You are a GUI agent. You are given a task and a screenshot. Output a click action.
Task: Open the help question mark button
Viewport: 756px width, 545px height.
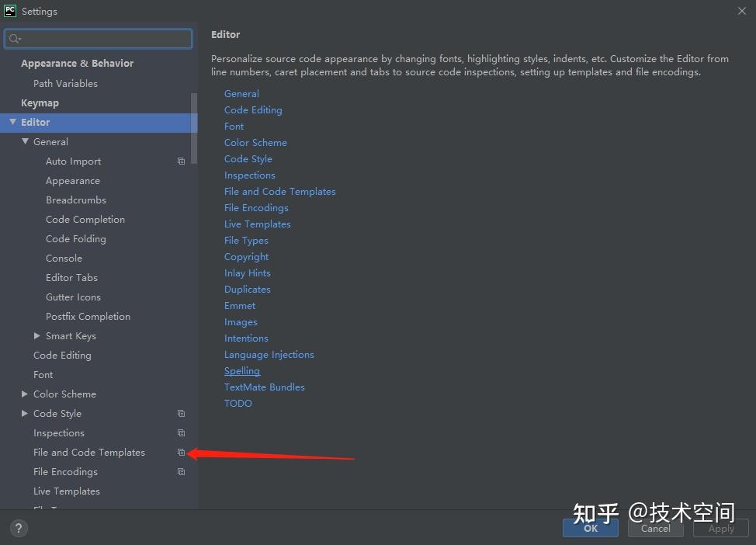[19, 528]
